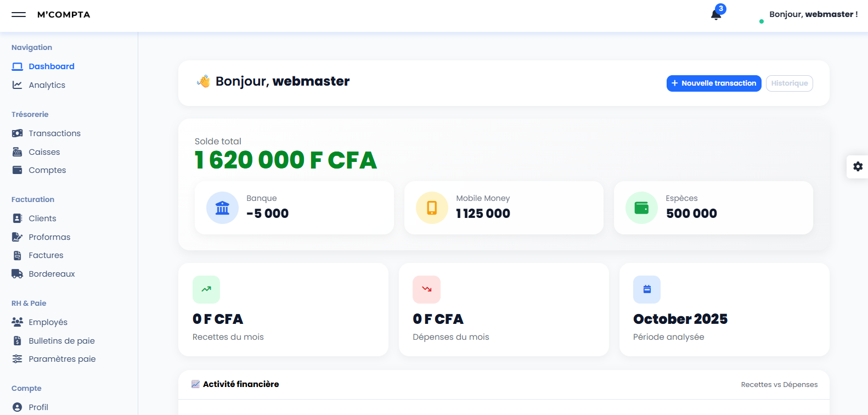Screen dimensions: 868x415
Task: Toggle the hamburger sidebar menu
Action: click(19, 15)
